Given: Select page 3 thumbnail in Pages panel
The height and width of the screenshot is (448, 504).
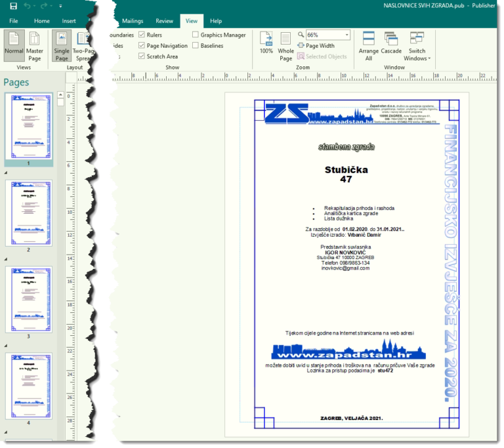Looking at the screenshot, I should (x=28, y=300).
